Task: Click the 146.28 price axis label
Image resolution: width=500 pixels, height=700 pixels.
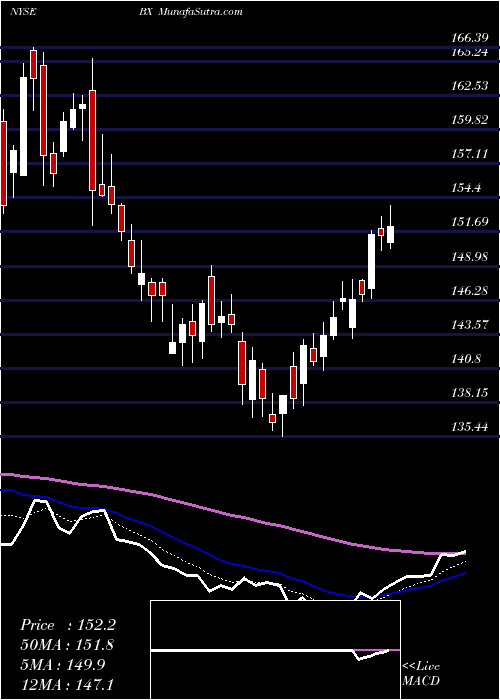Action: pos(471,291)
